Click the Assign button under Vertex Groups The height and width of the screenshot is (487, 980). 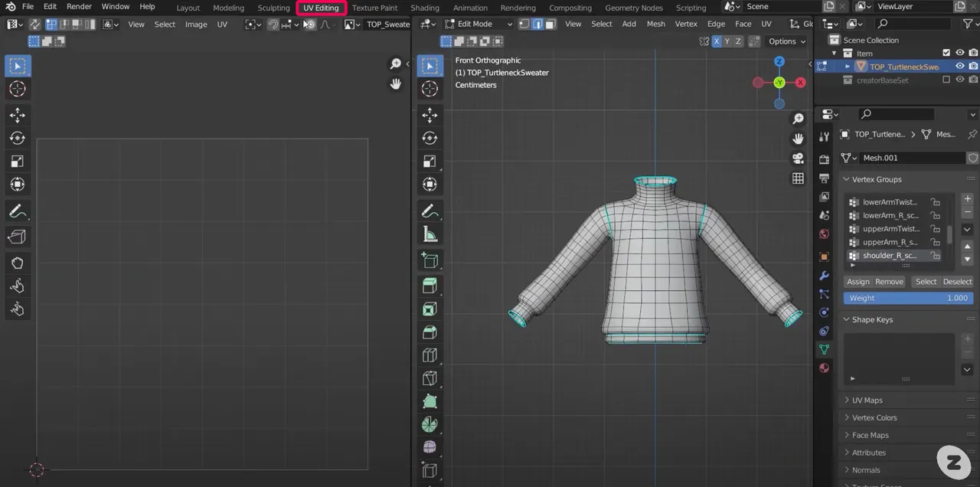point(857,281)
